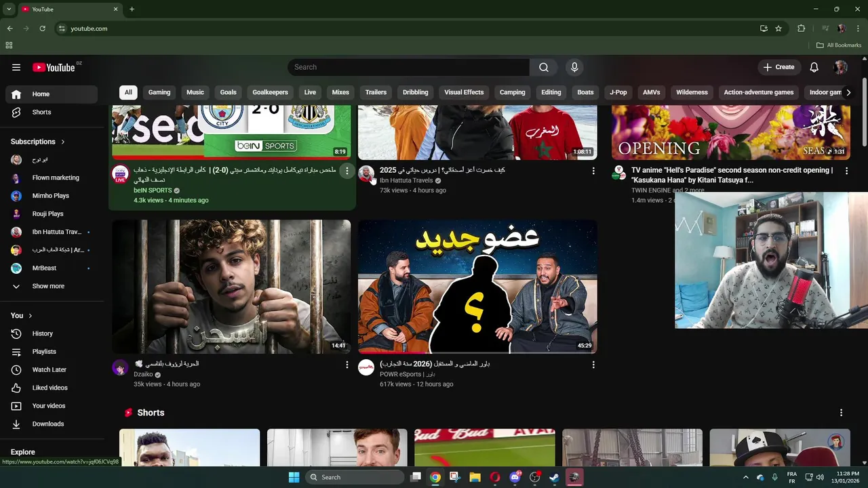Click the search magnifier button
The image size is (868, 488).
click(544, 67)
